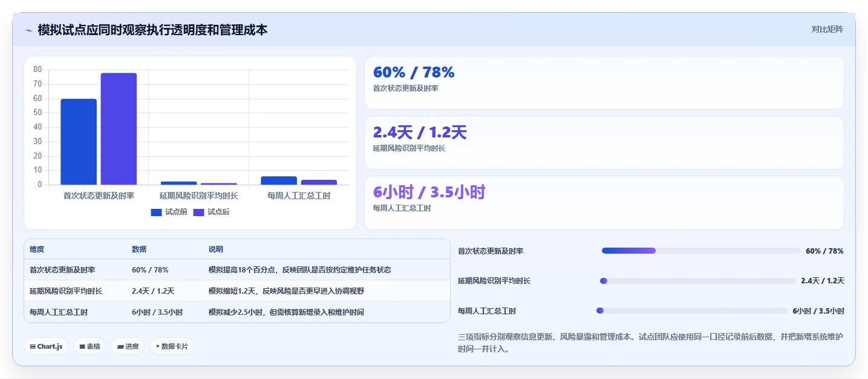This screenshot has height=379, width=868.
Task: Click the 2.4天 / 1.2天 data card value
Action: click(420, 132)
